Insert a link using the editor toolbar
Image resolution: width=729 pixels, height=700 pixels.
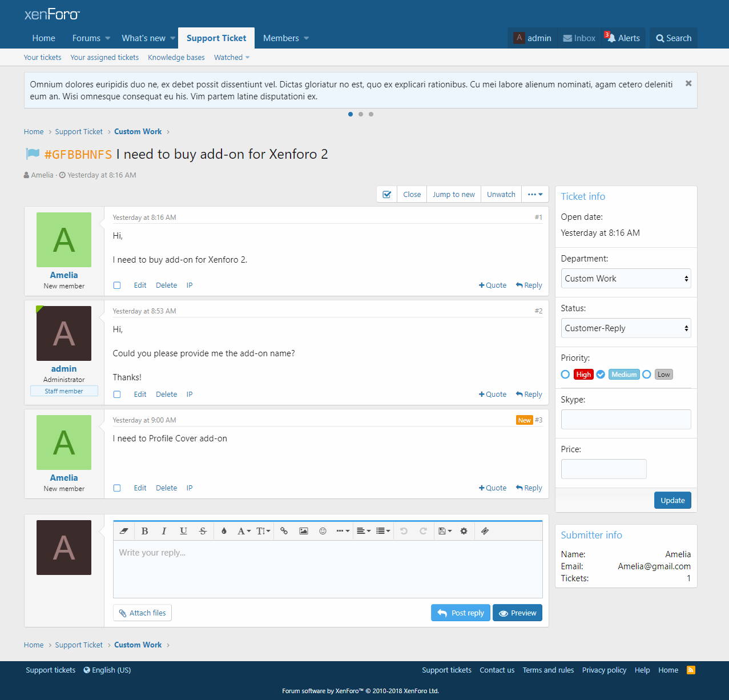click(x=284, y=531)
